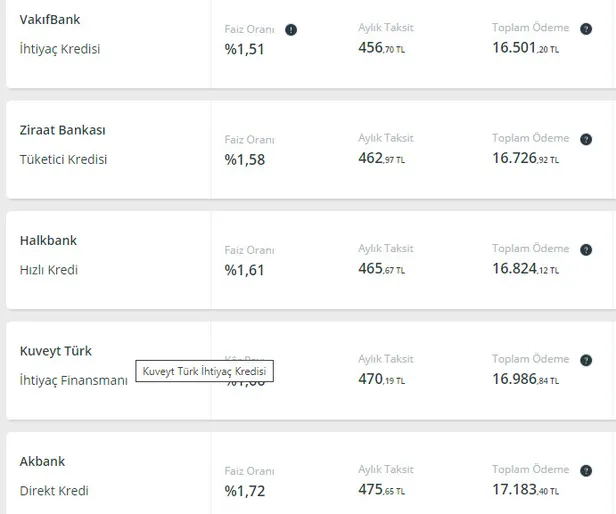Click Akbank interest rate %1,72
Screen dimensions: 616x514
[x=244, y=490]
